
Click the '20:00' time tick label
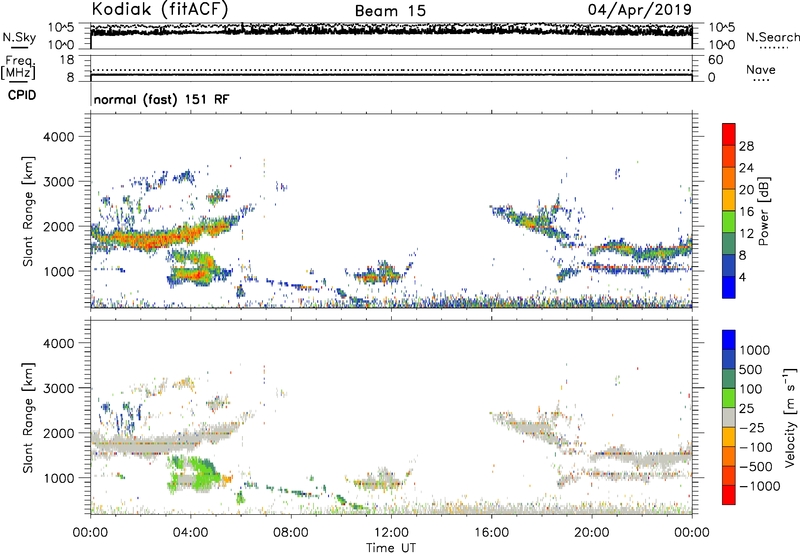tap(592, 533)
